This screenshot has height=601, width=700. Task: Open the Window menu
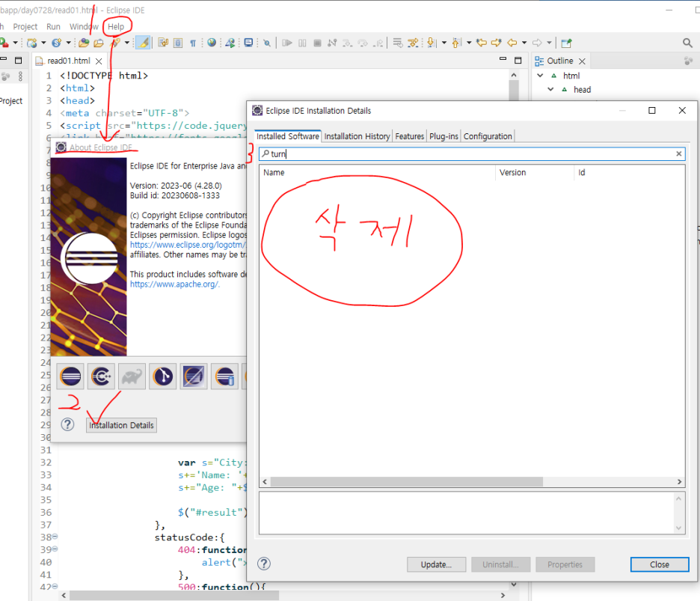tap(84, 27)
